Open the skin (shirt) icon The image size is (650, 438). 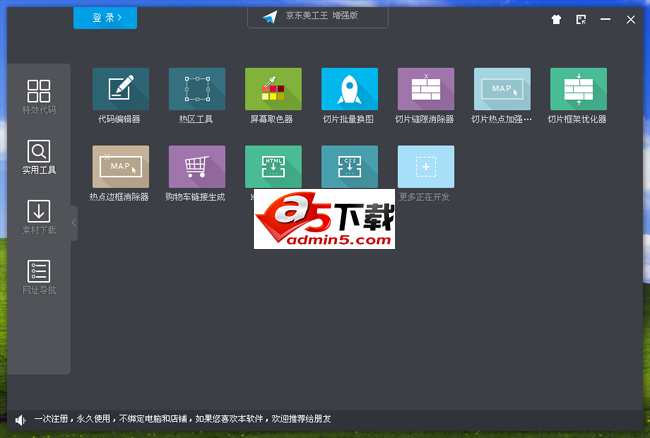pyautogui.click(x=556, y=19)
